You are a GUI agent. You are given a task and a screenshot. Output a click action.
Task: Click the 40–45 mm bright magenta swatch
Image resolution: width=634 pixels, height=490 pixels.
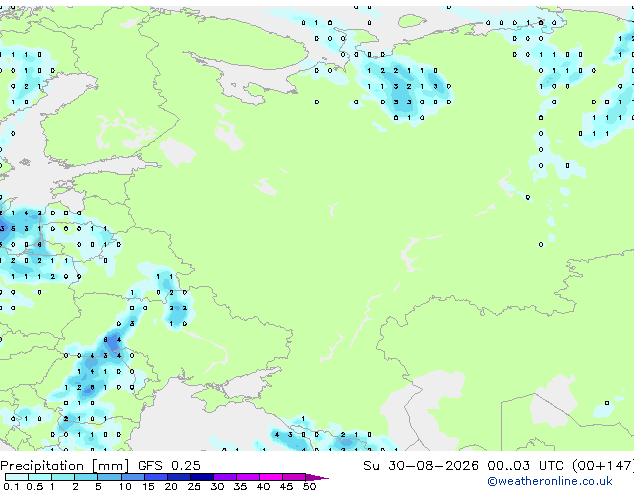271,477
